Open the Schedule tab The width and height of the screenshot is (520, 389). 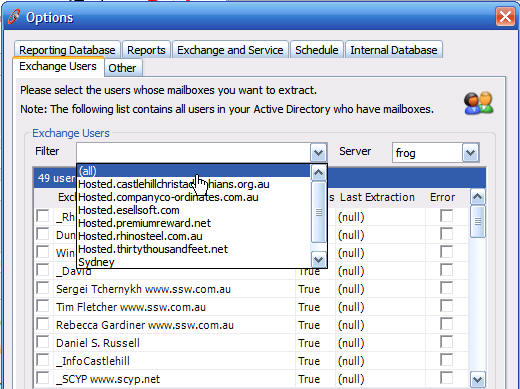pyautogui.click(x=317, y=50)
